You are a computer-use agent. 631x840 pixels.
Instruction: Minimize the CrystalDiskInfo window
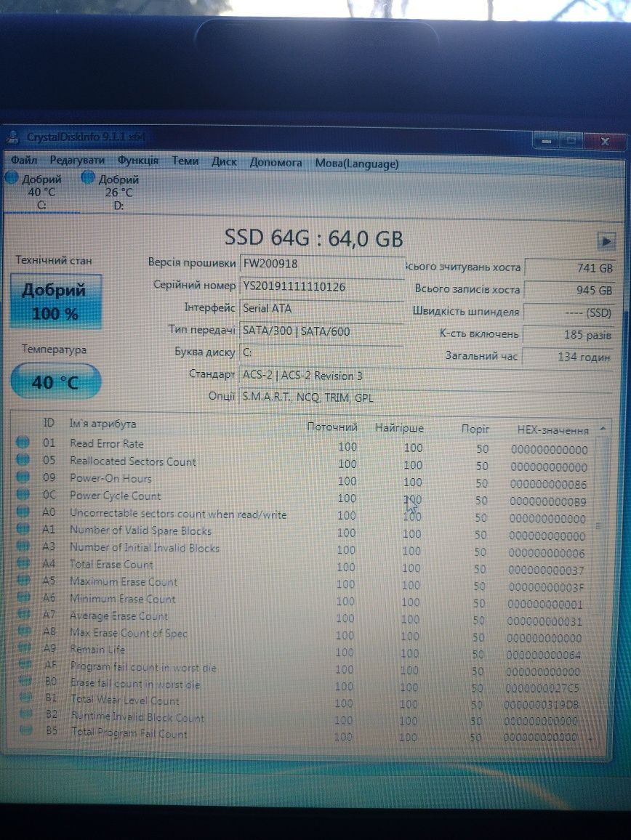[546, 142]
